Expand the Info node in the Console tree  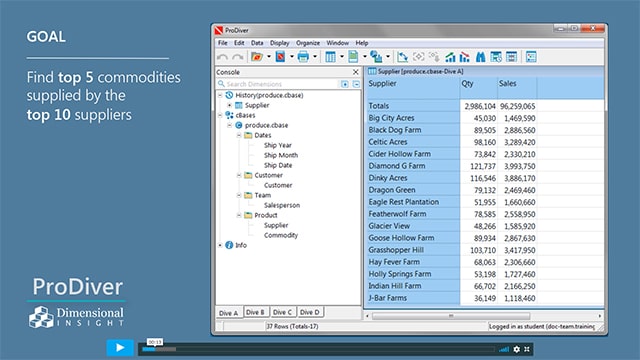pos(220,245)
